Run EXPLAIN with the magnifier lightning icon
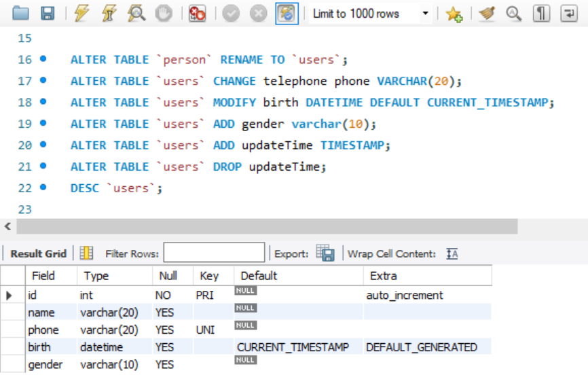 (136, 14)
